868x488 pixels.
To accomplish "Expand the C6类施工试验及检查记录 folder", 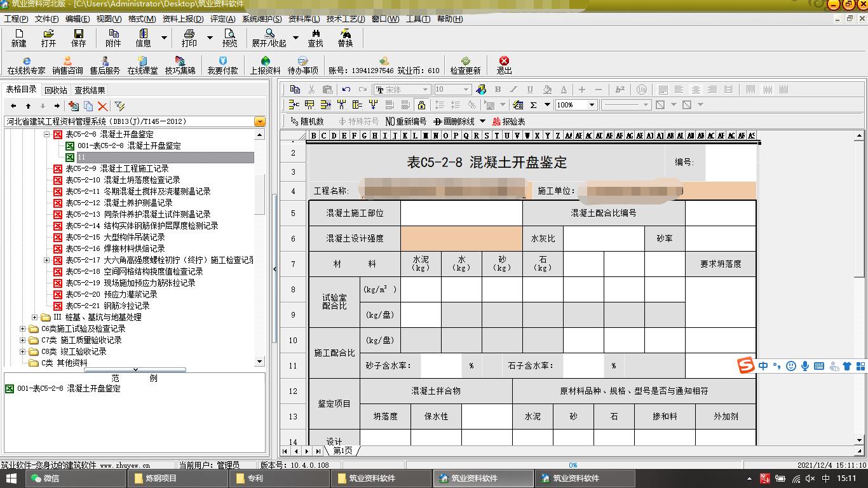I will [x=23, y=329].
